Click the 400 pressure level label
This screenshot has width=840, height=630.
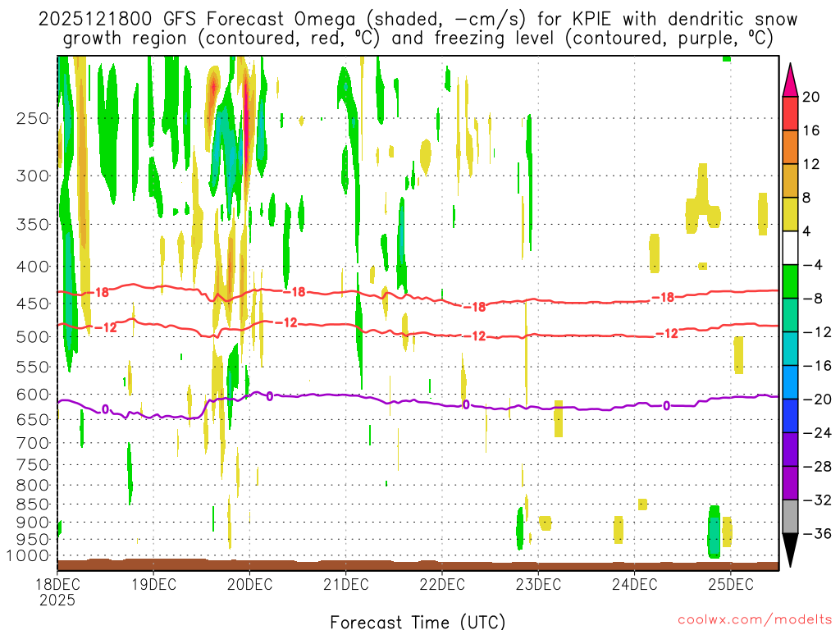pyautogui.click(x=33, y=267)
